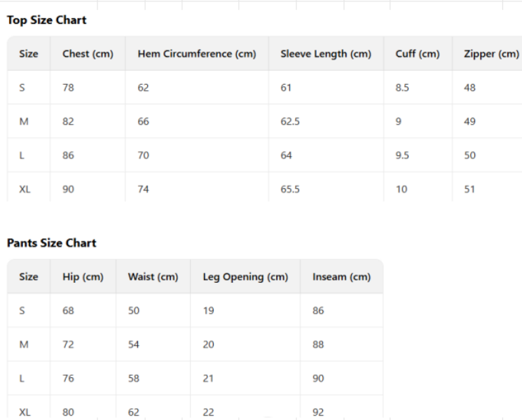This screenshot has height=420, width=522.
Task: Select the "Waist (cm)" column header
Action: click(153, 276)
